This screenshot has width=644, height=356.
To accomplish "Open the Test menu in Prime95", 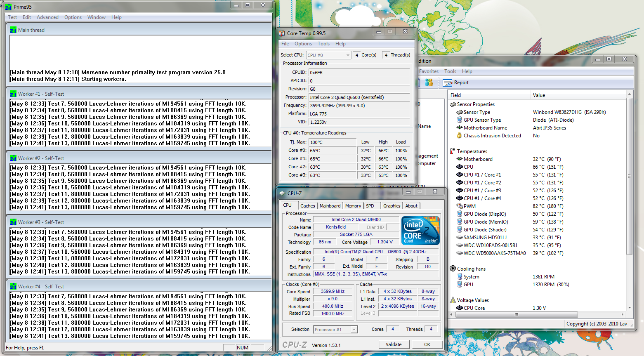I will (12, 17).
